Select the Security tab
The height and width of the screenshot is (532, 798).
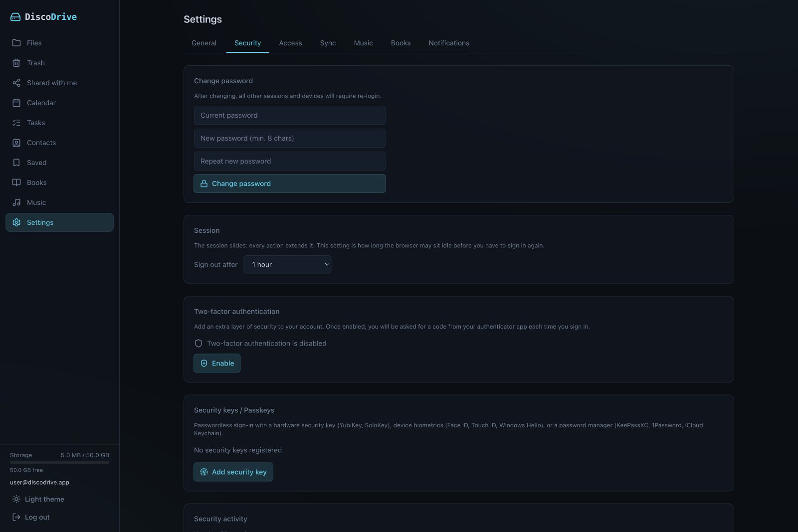click(x=247, y=43)
